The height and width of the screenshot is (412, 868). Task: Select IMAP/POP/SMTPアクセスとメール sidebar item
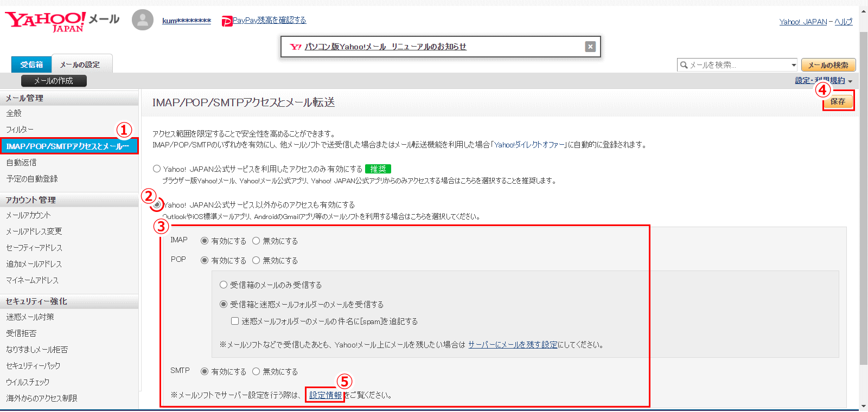(x=69, y=146)
